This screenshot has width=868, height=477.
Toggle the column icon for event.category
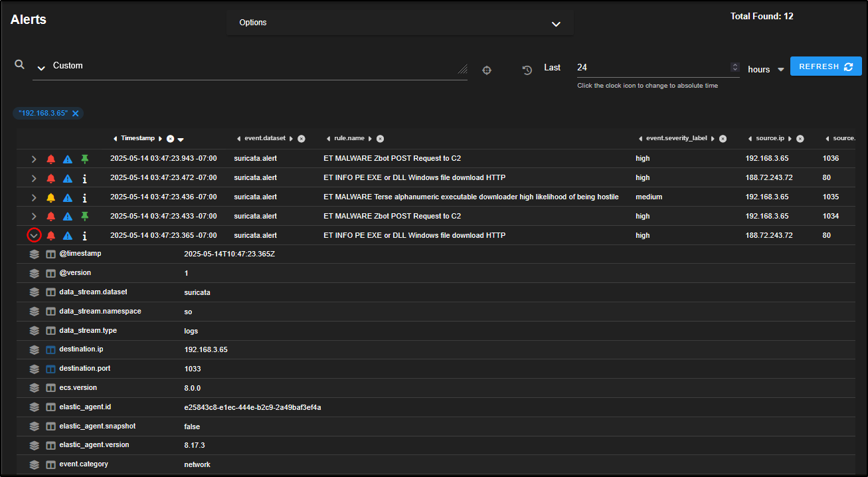click(51, 464)
